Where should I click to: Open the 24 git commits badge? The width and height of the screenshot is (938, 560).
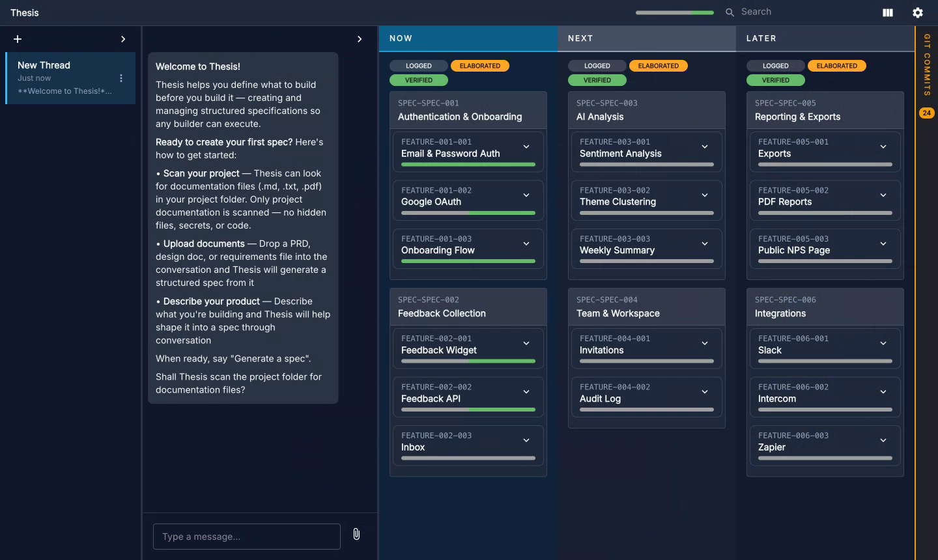pos(926,113)
